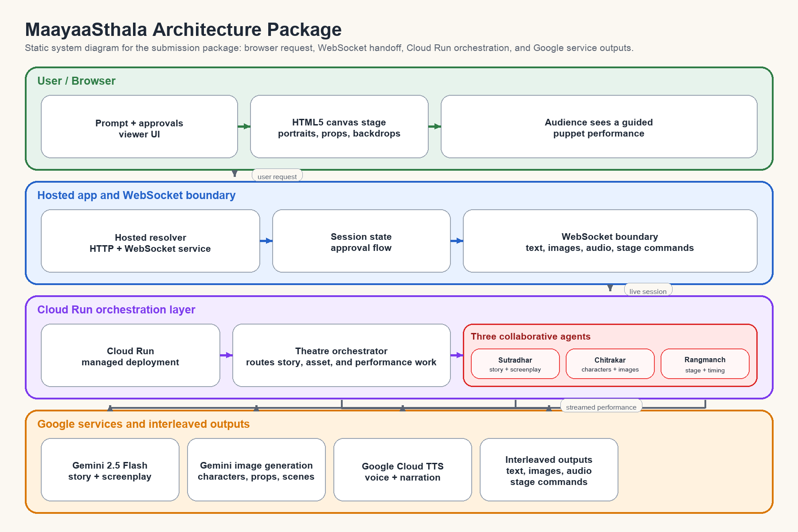798x532 pixels.
Task: Click the down arrowhead beside live session
Action: 610,288
